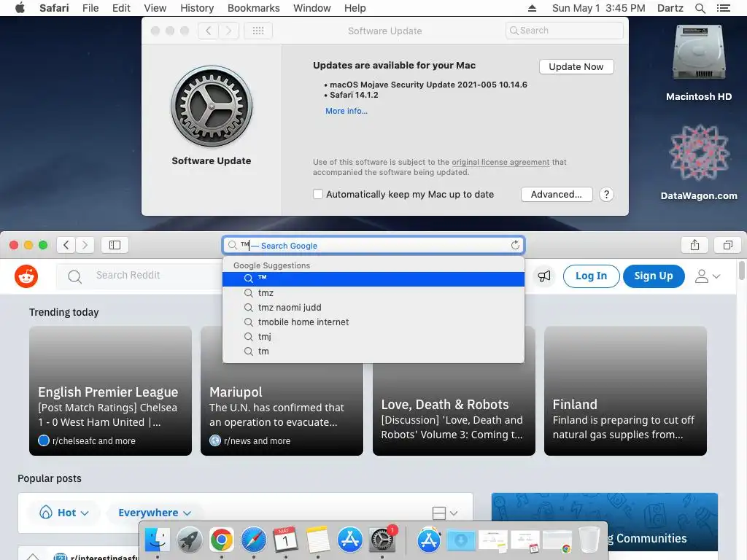Select 'tm' suggestion

tap(373, 351)
